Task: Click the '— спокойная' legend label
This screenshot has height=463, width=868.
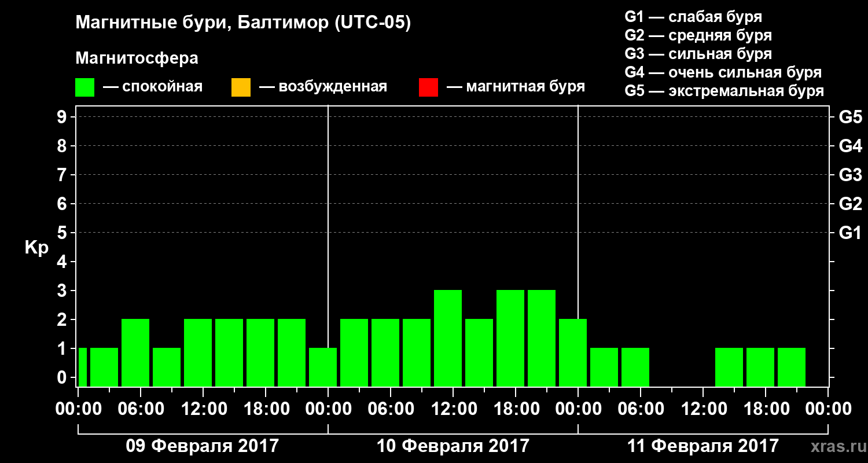Action: 153,87
